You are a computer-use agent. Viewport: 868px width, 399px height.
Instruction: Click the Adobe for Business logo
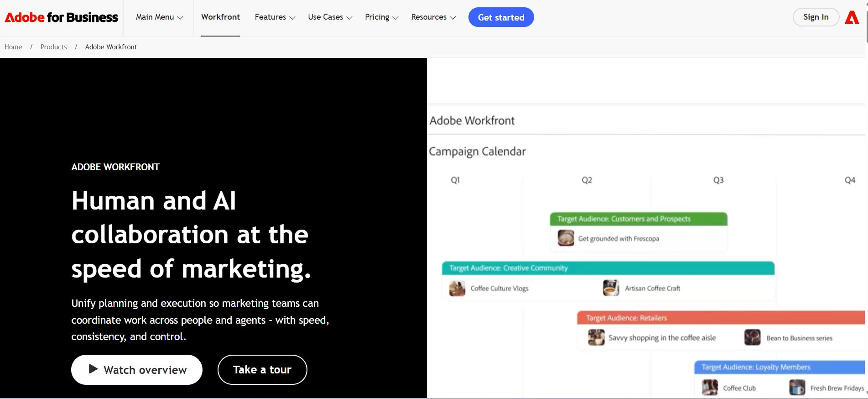(x=61, y=17)
